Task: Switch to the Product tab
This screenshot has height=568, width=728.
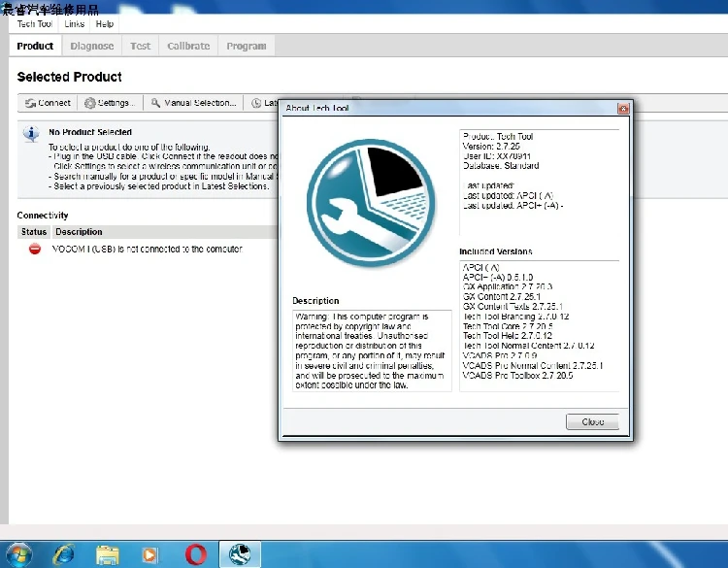Action: [x=36, y=46]
